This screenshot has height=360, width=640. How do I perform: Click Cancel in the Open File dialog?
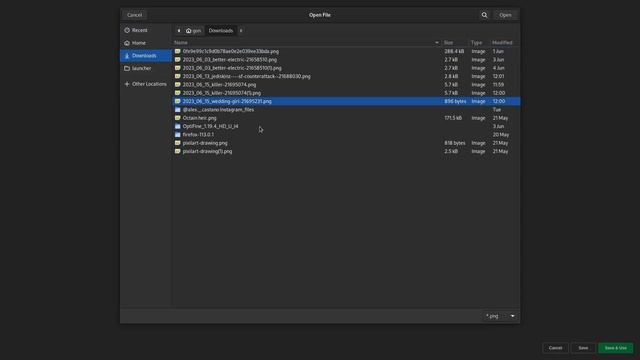pyautogui.click(x=134, y=15)
